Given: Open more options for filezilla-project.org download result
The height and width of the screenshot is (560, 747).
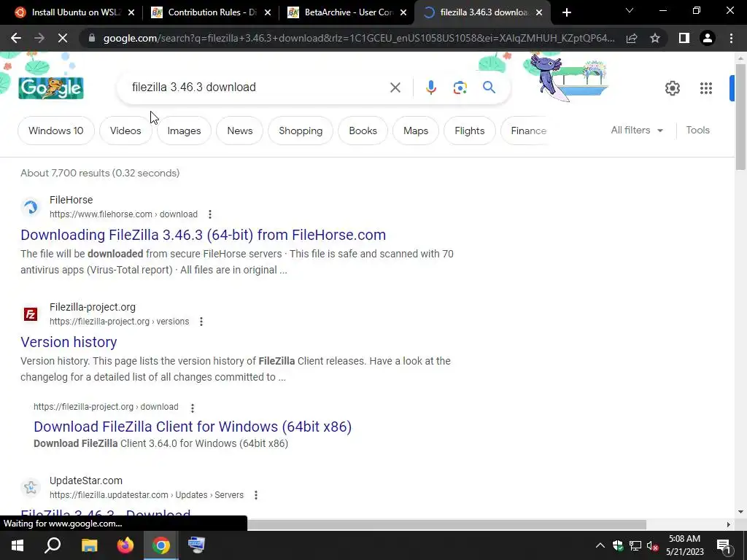Looking at the screenshot, I should (x=193, y=408).
